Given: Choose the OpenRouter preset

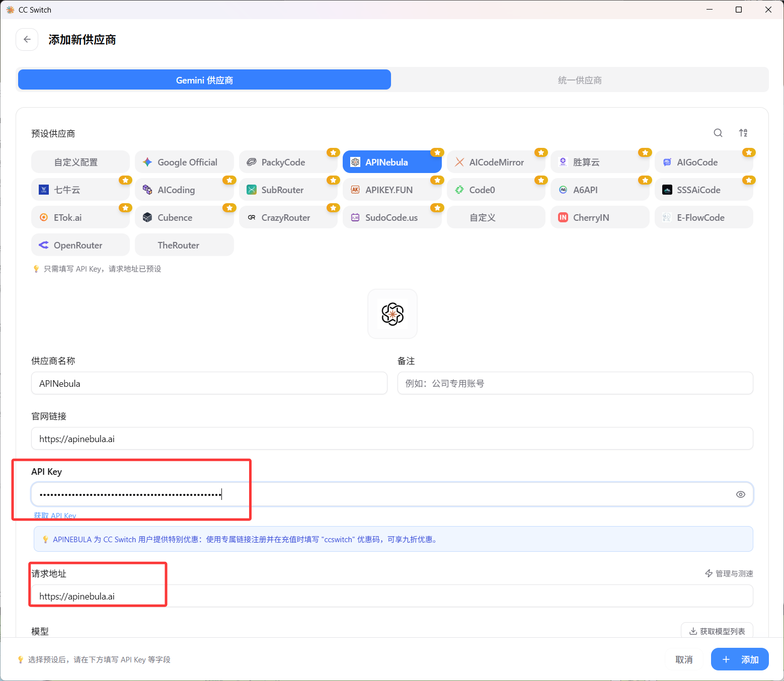Looking at the screenshot, I should pyautogui.click(x=81, y=245).
